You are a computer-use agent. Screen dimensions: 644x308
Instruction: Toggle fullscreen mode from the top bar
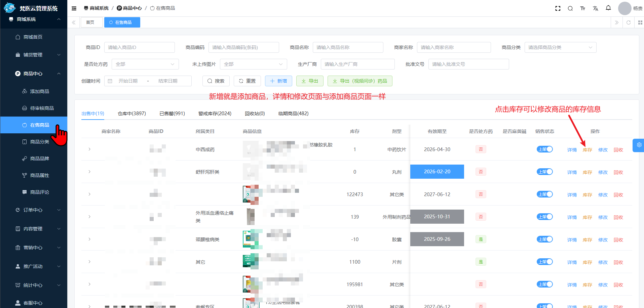point(558,8)
